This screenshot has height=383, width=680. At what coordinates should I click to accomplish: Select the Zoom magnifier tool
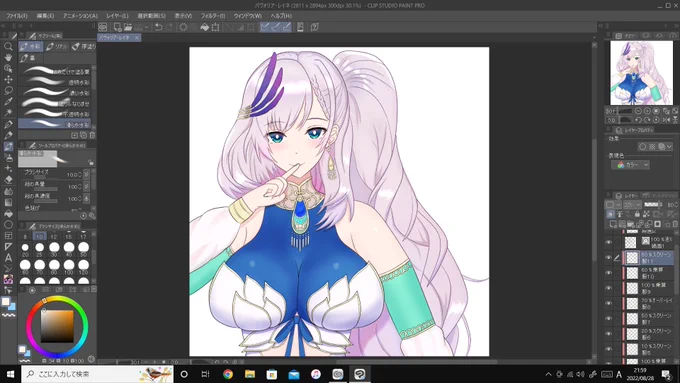8,46
